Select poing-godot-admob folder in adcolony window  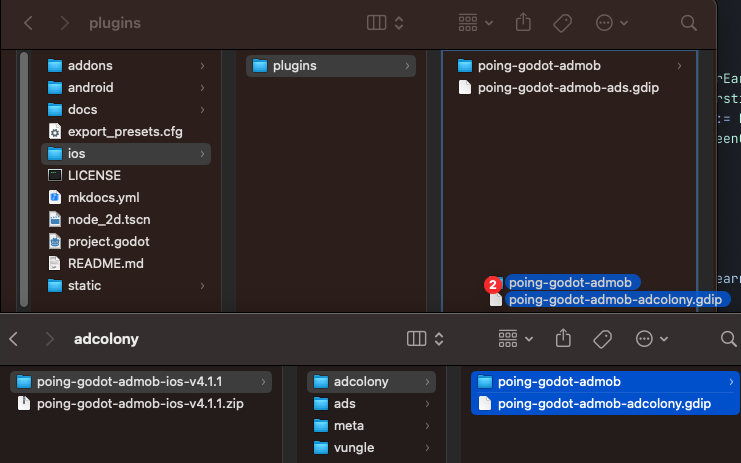606,382
